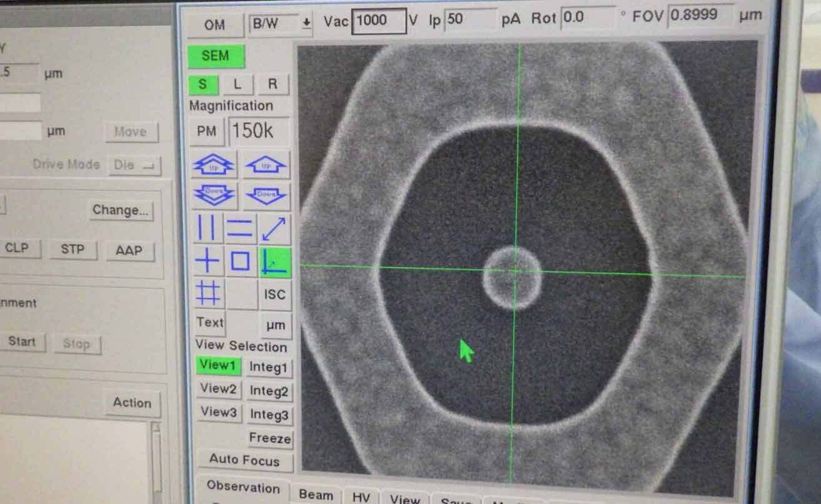Select View2 in View Selection
Screen dimensions: 821x504
pos(218,388)
